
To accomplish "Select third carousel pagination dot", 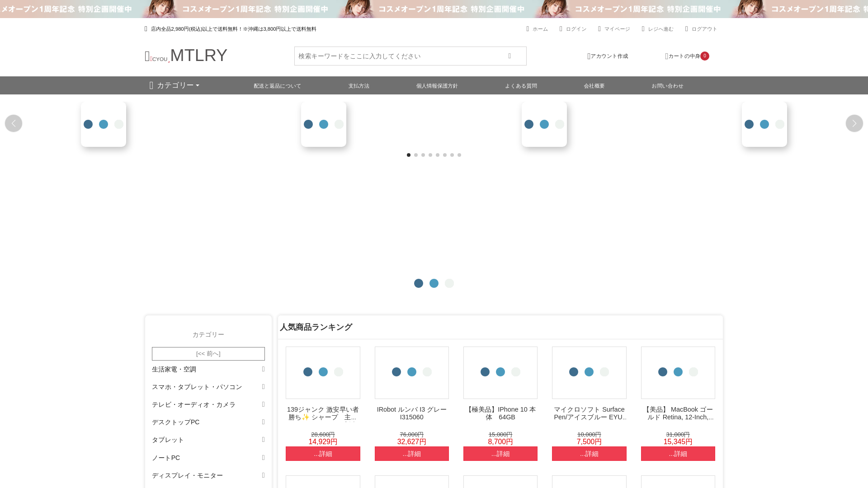I will pyautogui.click(x=423, y=155).
